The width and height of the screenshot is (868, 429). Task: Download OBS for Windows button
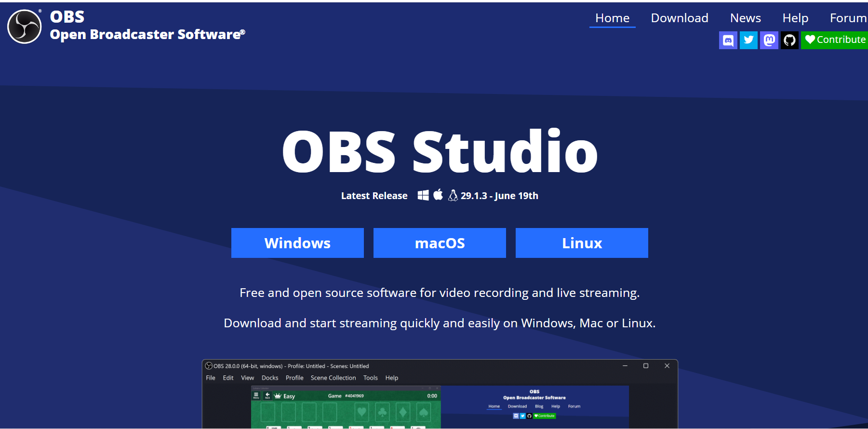pos(297,243)
